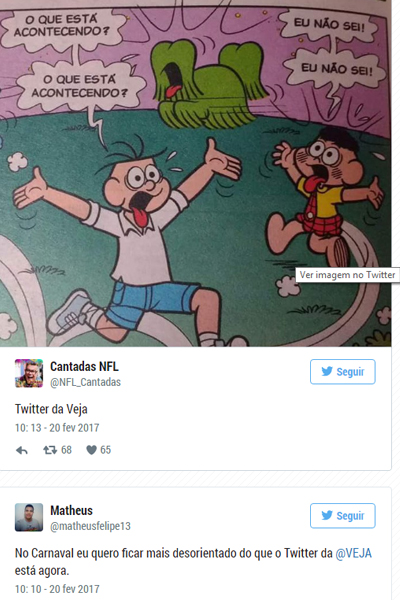Like the Cantadas NFL tweet via heart icon
400x600 pixels.
[91, 450]
